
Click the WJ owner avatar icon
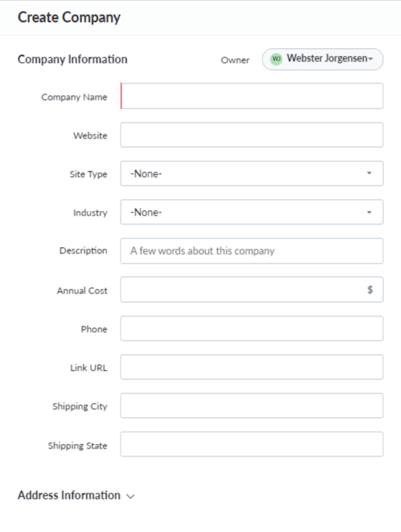pos(276,59)
